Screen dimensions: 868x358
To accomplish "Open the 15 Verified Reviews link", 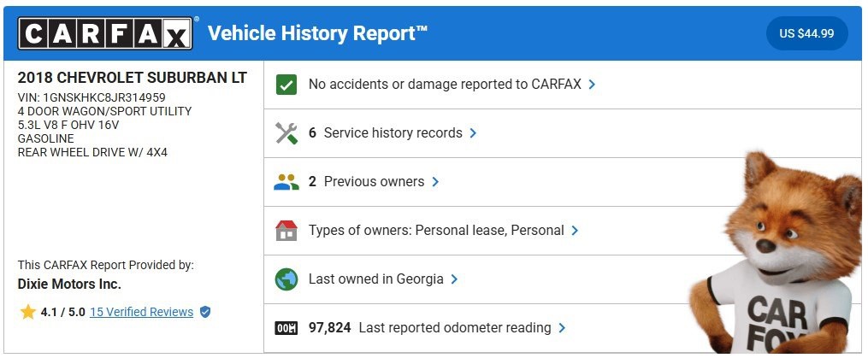I will point(141,312).
